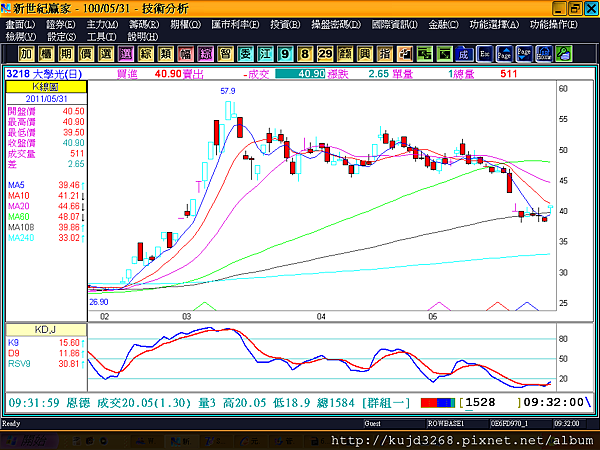
Task: Open the 操盤密碼(D) menu
Action: click(336, 25)
